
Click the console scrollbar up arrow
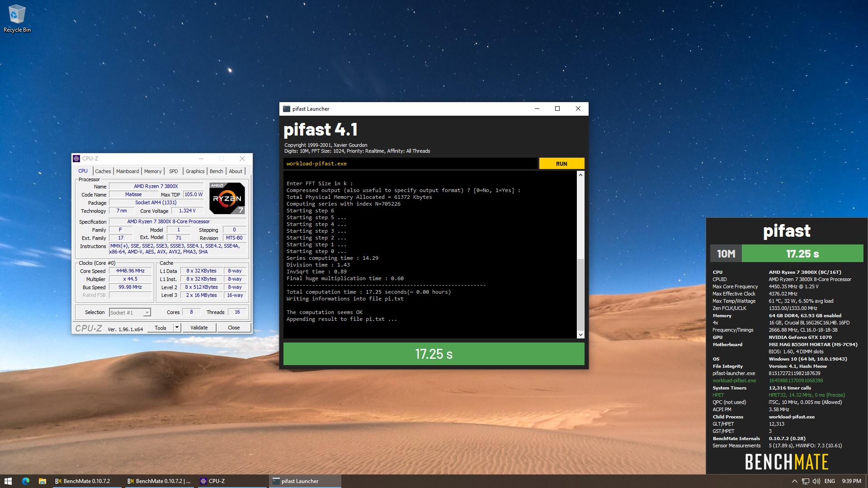point(580,175)
